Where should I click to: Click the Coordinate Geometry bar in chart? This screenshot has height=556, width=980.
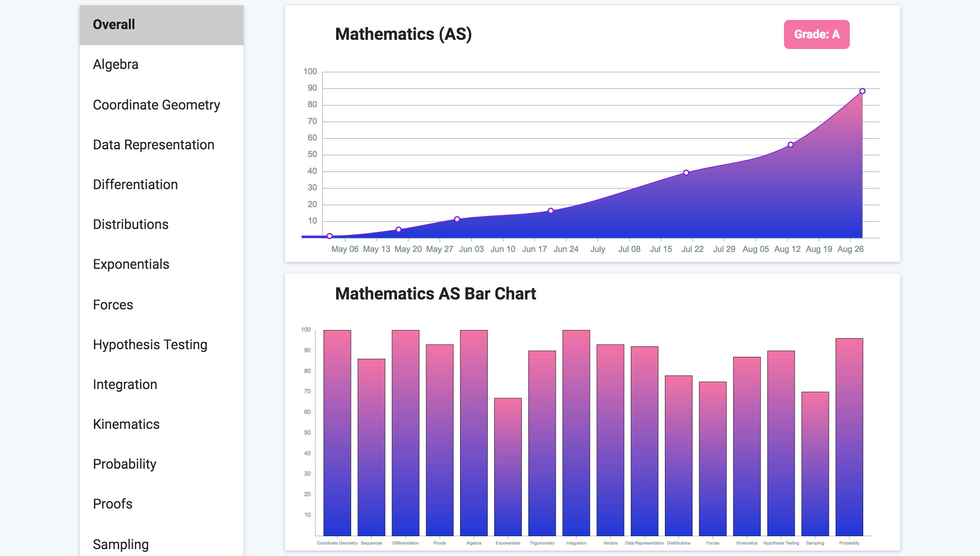(x=337, y=433)
